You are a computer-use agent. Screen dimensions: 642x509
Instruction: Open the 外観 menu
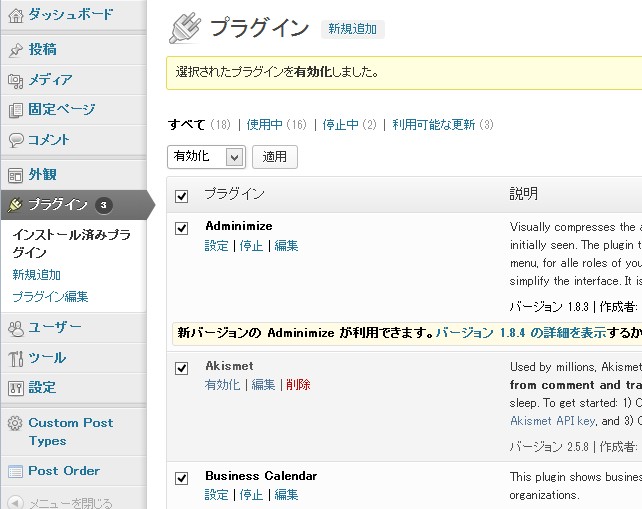click(x=43, y=174)
